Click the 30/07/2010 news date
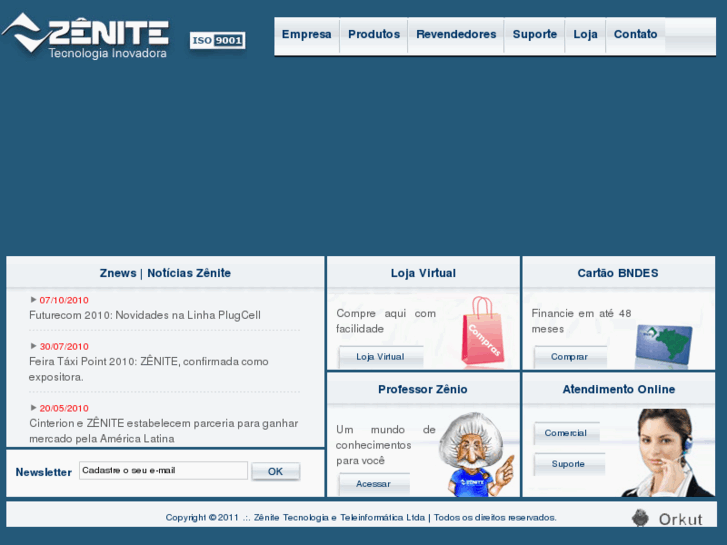727x545 pixels. pyautogui.click(x=64, y=346)
